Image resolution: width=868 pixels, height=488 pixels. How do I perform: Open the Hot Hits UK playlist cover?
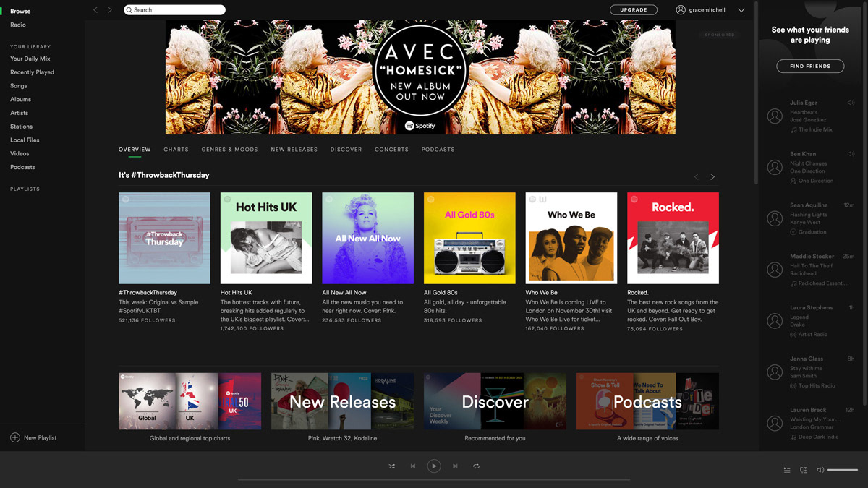click(x=266, y=238)
